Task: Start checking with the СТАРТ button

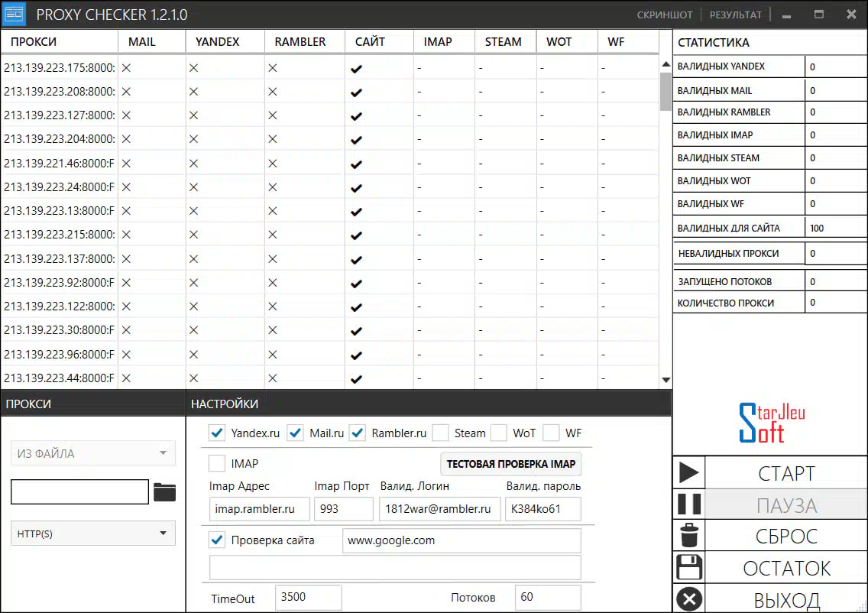Action: tap(786, 473)
